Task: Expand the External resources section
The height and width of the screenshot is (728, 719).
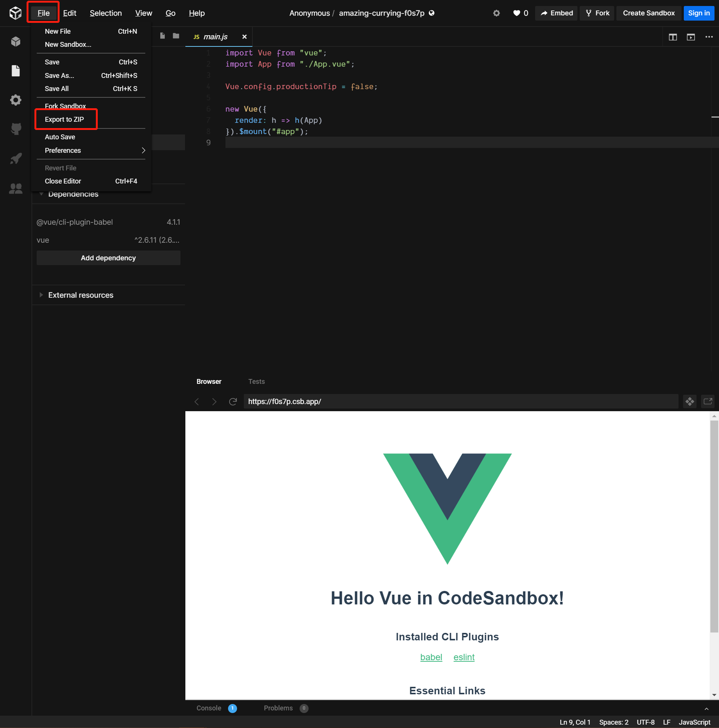Action: pos(80,295)
